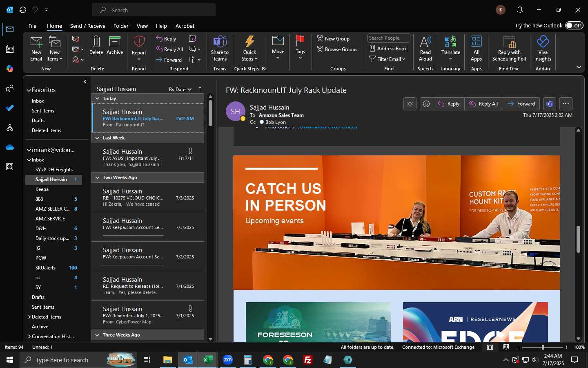Open Address Book
The image size is (588, 368).
tap(388, 48)
